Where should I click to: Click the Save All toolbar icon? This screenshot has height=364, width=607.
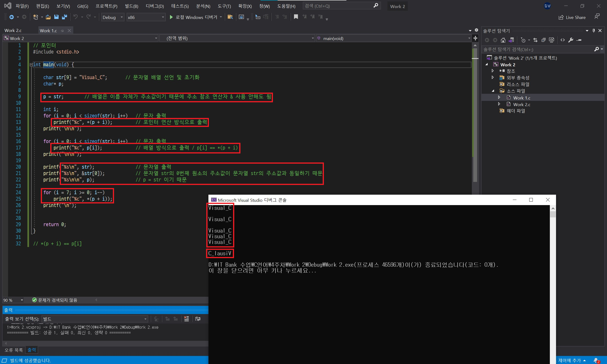tap(64, 17)
